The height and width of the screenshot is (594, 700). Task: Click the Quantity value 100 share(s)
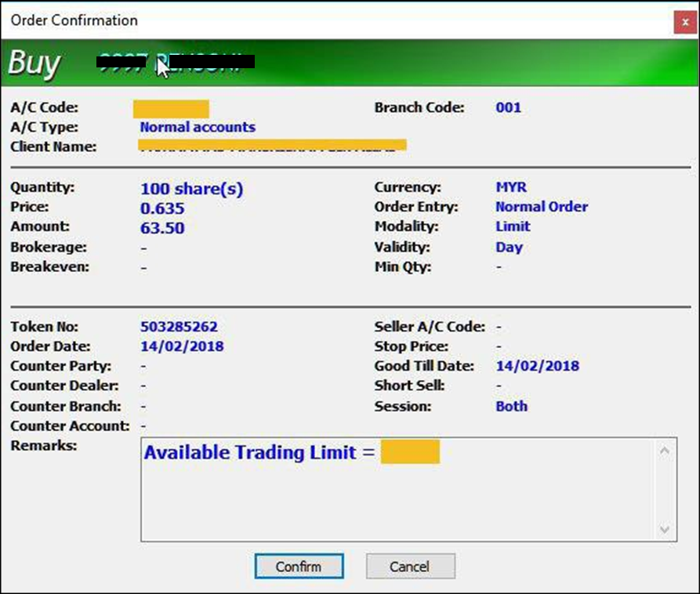click(191, 189)
